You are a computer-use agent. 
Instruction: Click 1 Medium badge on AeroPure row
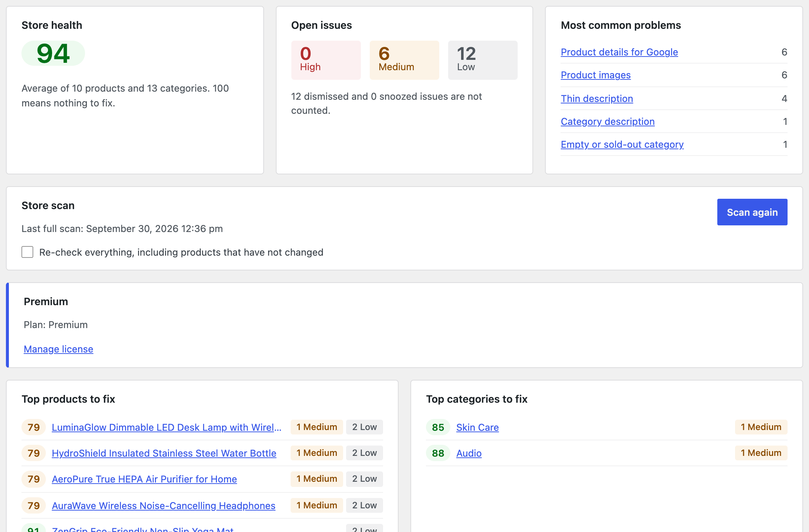point(317,479)
